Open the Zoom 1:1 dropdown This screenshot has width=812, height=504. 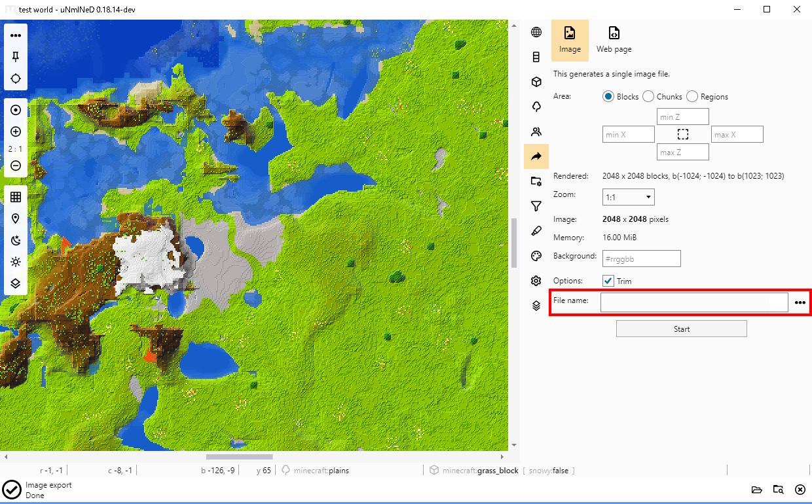point(628,197)
